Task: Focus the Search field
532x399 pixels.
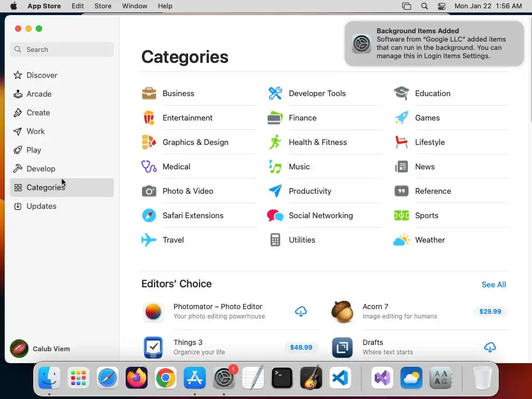Action: click(x=62, y=49)
